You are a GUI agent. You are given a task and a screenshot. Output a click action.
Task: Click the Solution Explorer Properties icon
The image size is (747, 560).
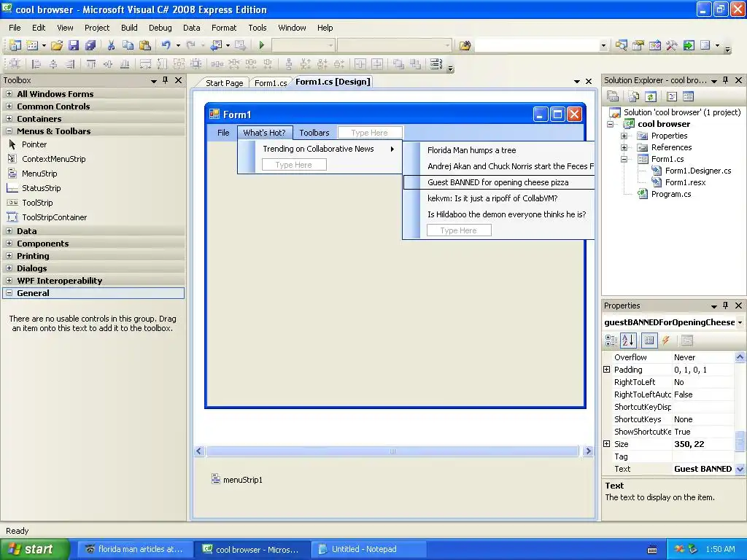[613, 97]
